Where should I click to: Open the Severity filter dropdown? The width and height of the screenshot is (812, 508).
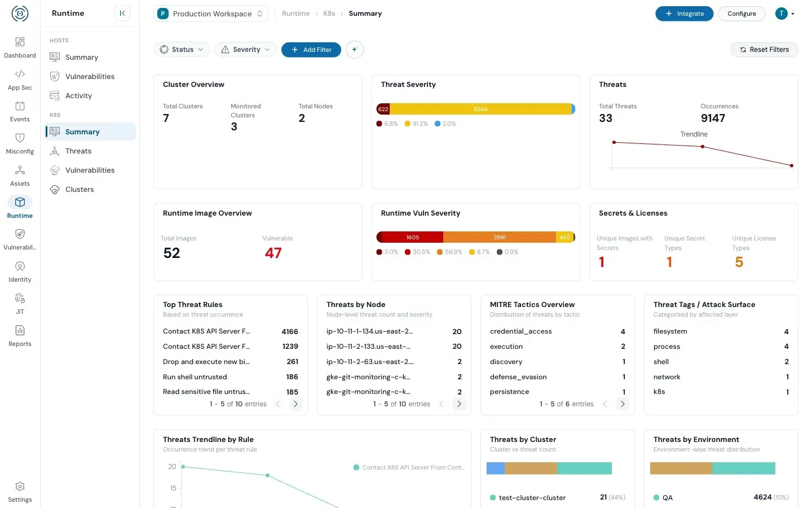pos(246,50)
